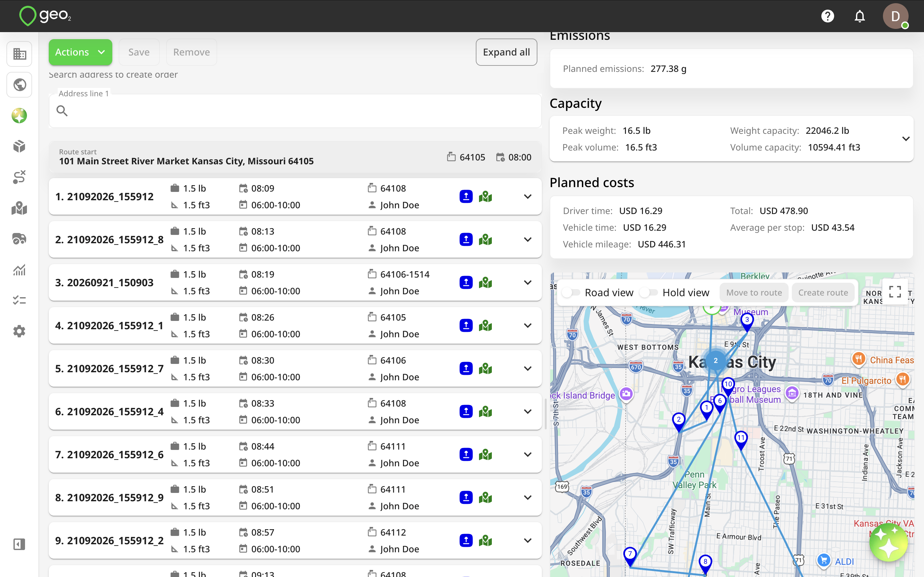Screen dimensions: 924x577
Task: Click map pin number 11
Action: [740, 440]
